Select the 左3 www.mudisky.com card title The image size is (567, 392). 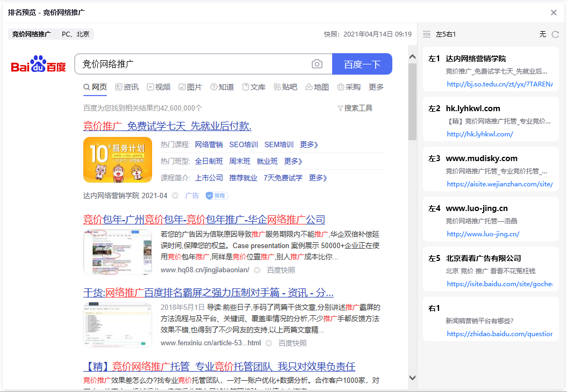482,158
